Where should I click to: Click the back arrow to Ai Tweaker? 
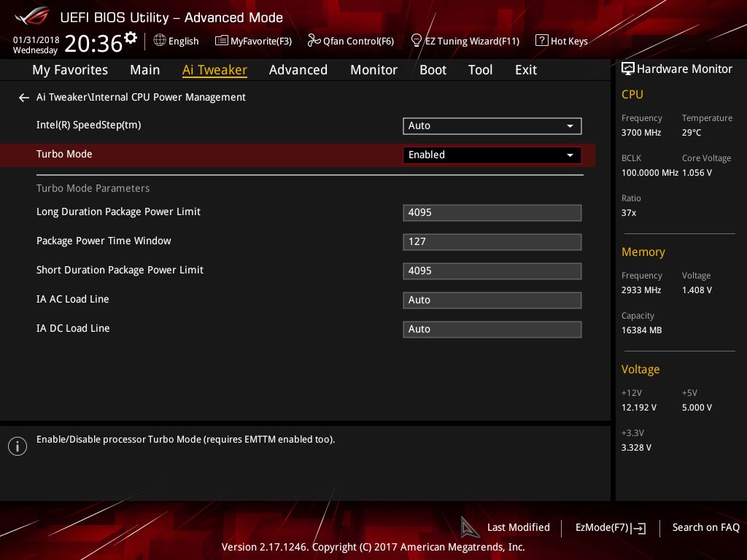24,98
